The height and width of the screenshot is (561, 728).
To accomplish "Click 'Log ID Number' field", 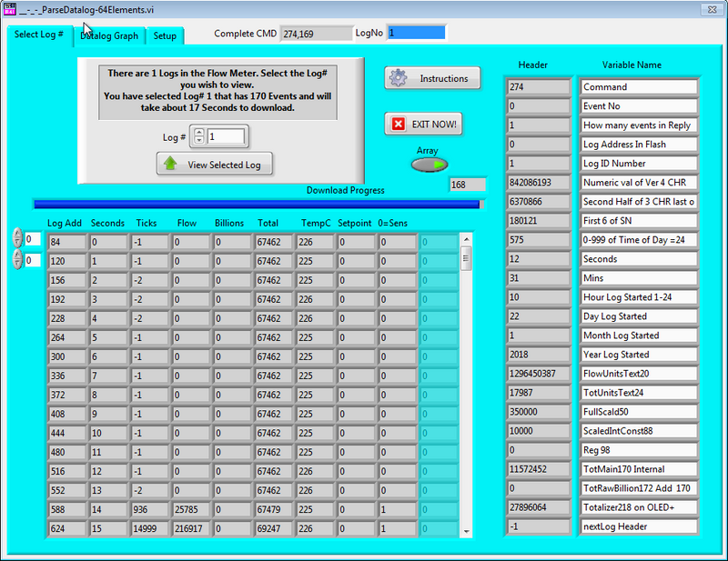I will point(639,164).
